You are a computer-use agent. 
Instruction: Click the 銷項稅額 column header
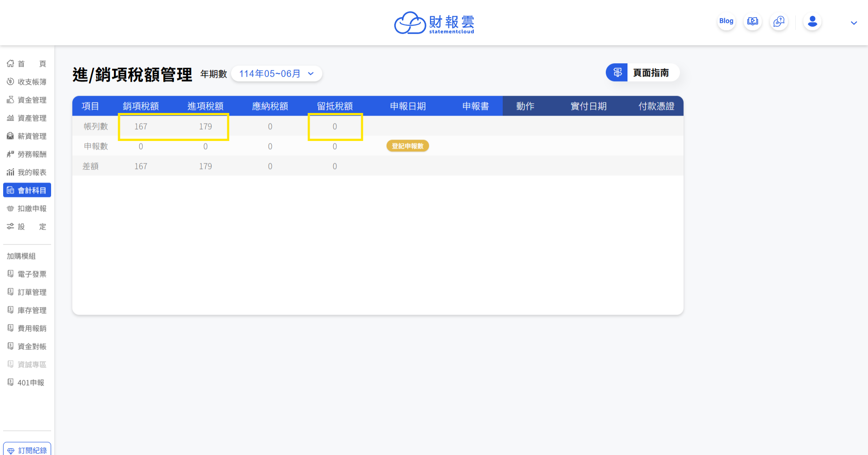141,106
